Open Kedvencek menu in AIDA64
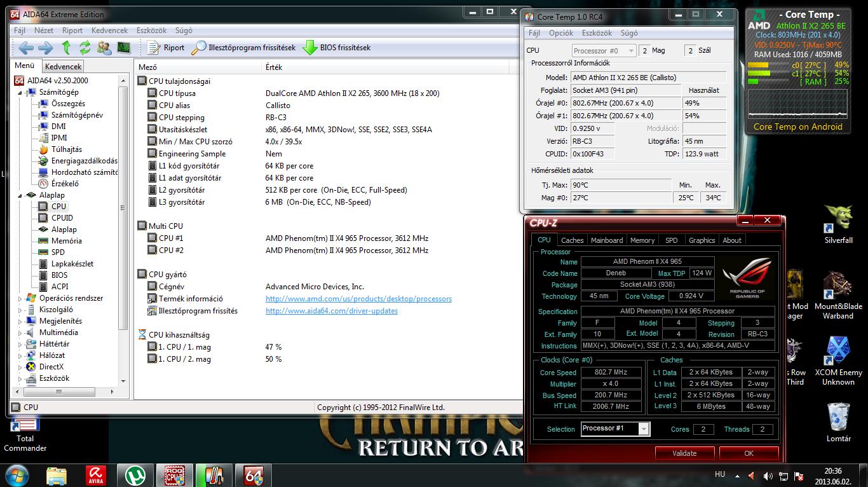Viewport: 868px width, 487px height. coord(109,31)
